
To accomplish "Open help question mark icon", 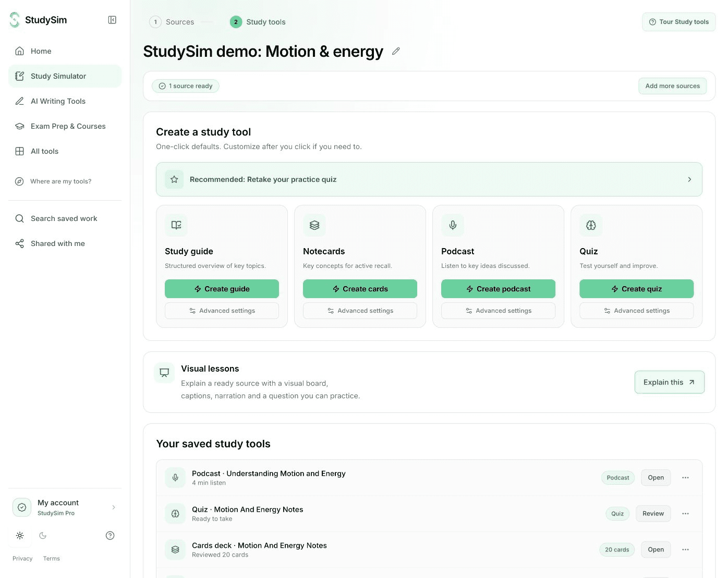I will [x=110, y=535].
